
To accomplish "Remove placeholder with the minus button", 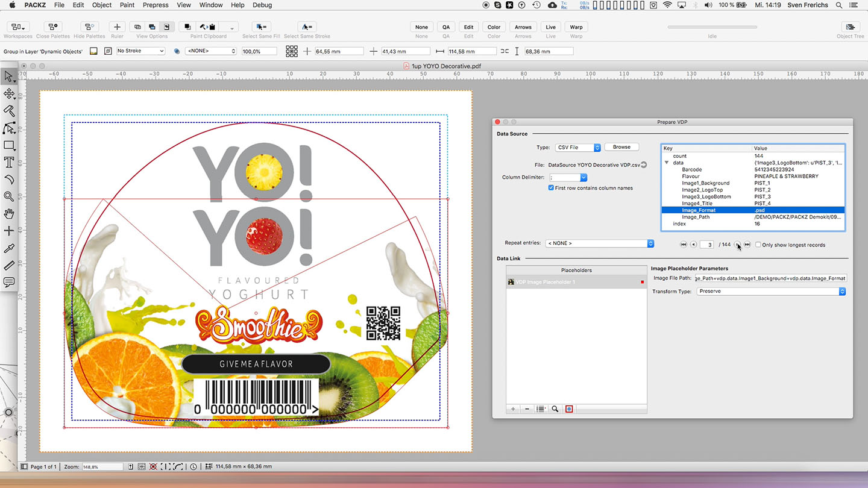I will pos(527,409).
